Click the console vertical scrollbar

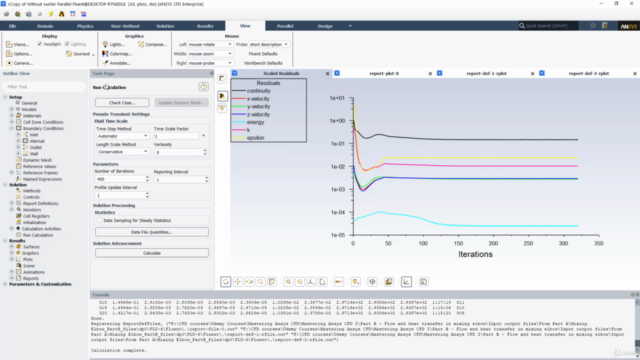[637, 327]
